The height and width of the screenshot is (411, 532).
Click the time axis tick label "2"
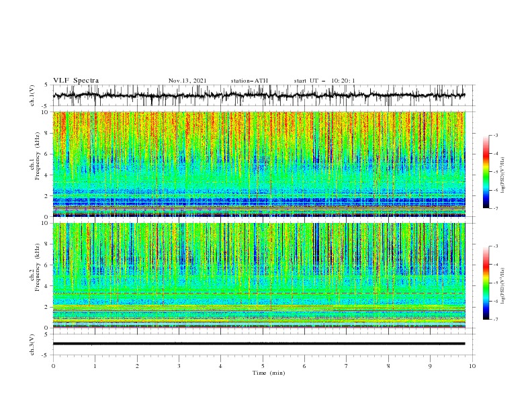pos(137,366)
